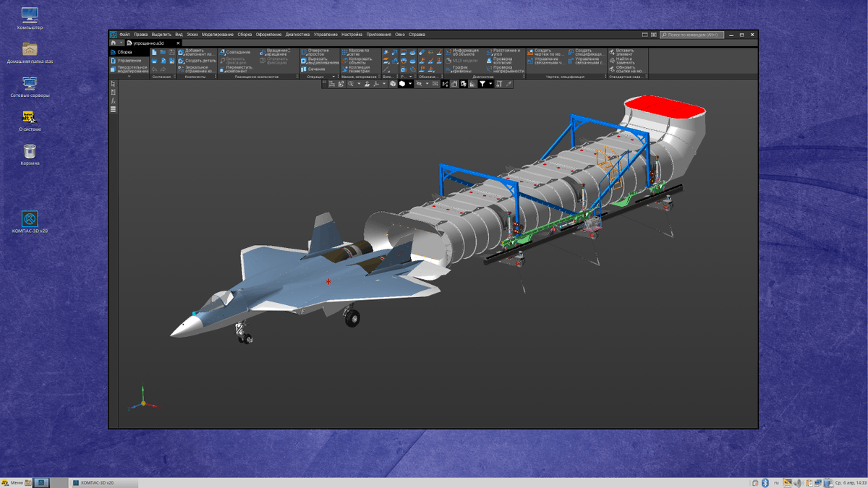
Task: Open the "Отверстие простое" tool
Action: [x=317, y=51]
